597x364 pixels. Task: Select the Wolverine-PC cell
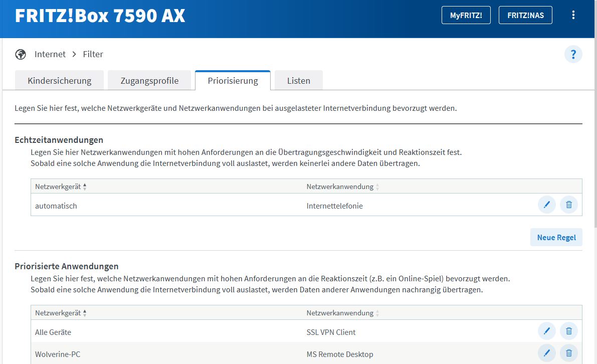[58, 354]
